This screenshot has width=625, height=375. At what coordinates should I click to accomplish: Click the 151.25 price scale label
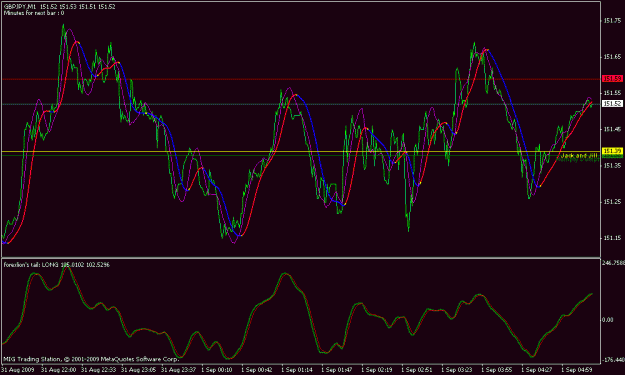[612, 202]
